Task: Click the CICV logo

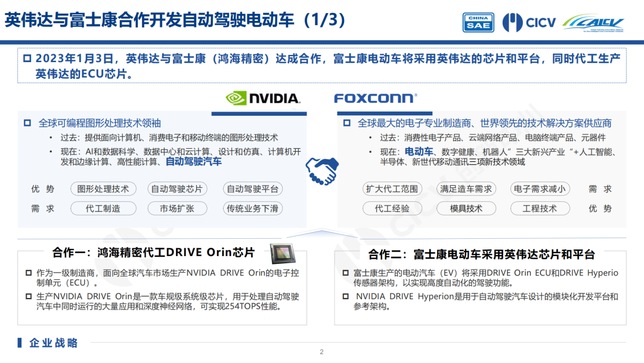Action: coord(529,23)
